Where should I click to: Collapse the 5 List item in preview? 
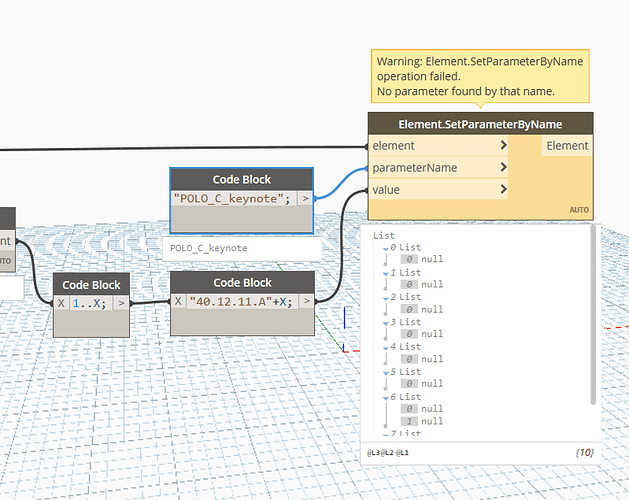pos(386,373)
